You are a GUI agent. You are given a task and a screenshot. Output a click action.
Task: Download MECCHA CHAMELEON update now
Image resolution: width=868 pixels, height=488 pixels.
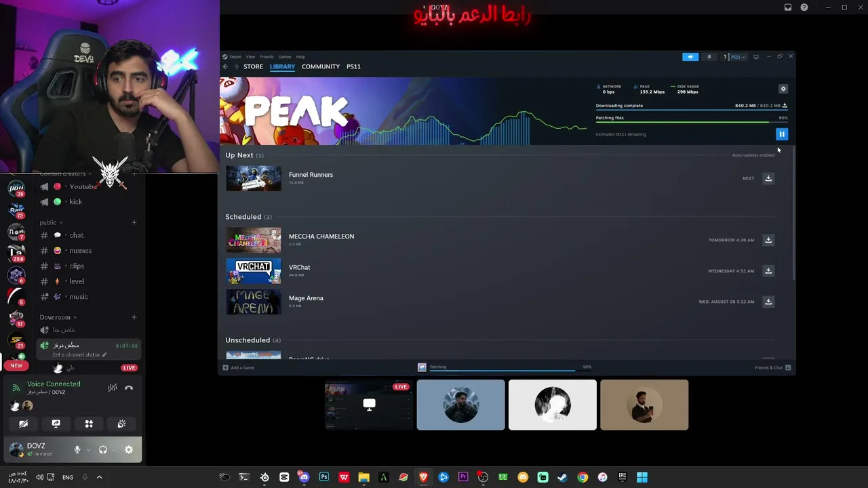pos(768,240)
